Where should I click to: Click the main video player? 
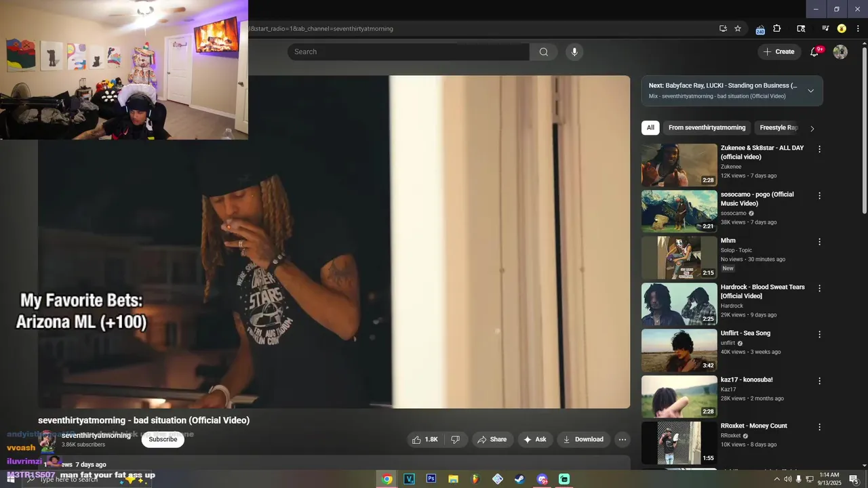[334, 242]
